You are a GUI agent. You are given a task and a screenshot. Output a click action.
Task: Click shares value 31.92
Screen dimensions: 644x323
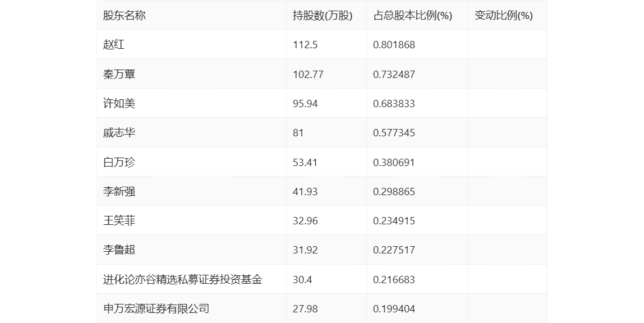tap(305, 250)
